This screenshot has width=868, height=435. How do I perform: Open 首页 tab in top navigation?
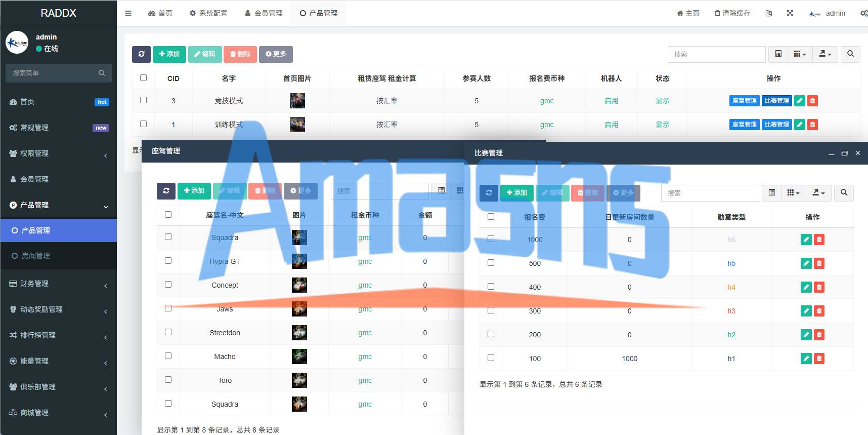tap(160, 13)
